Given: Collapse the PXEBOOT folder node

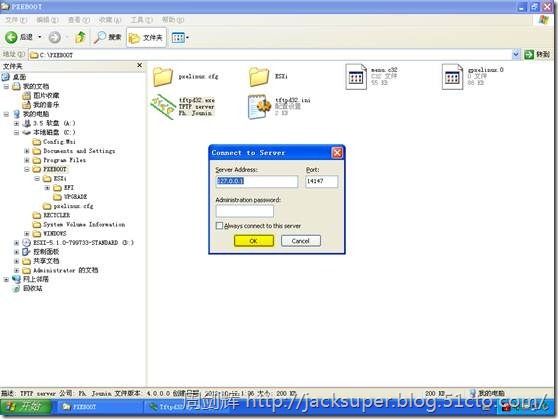Looking at the screenshot, I should [27, 169].
